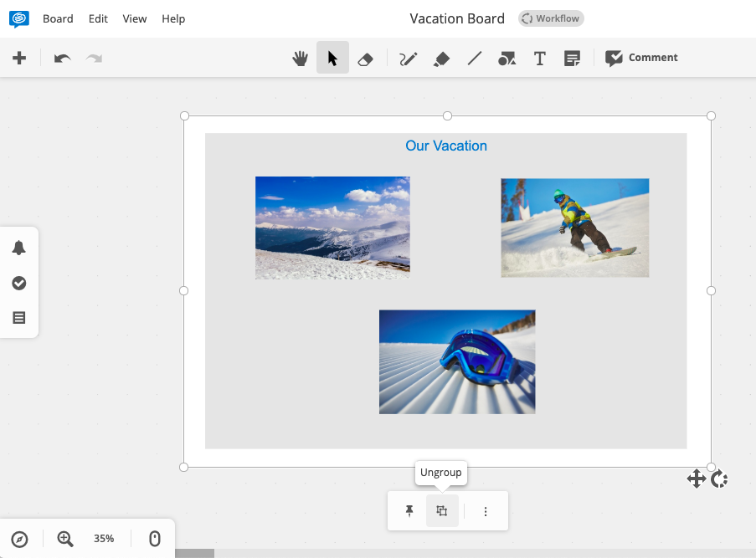Select the highlighter marker tool
Screen dimensions: 756x558
click(x=442, y=59)
